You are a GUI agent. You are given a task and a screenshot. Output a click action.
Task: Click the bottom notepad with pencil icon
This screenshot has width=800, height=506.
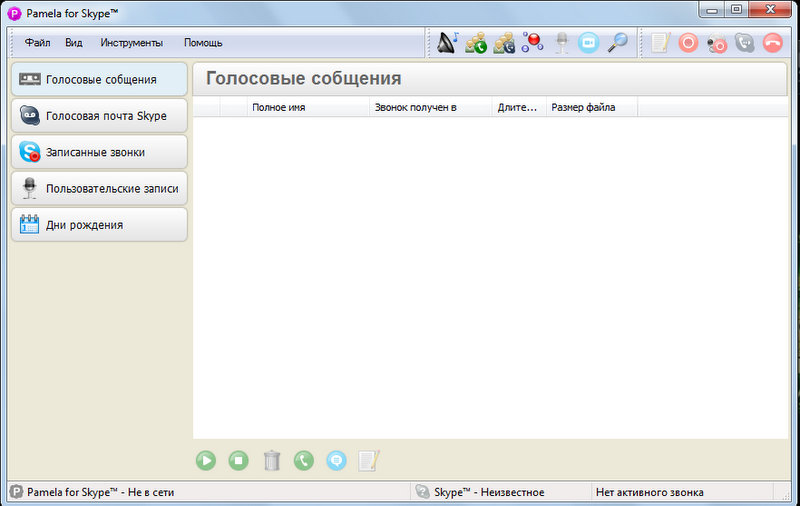pos(369,461)
